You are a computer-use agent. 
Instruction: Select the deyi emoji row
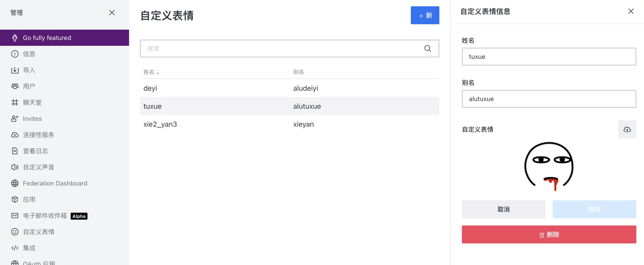point(289,88)
